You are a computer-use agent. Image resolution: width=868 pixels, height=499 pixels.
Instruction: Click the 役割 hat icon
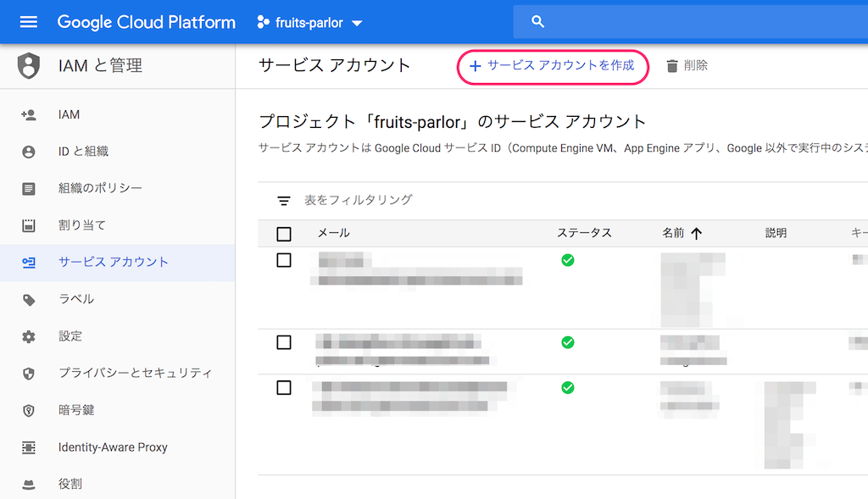pos(29,485)
